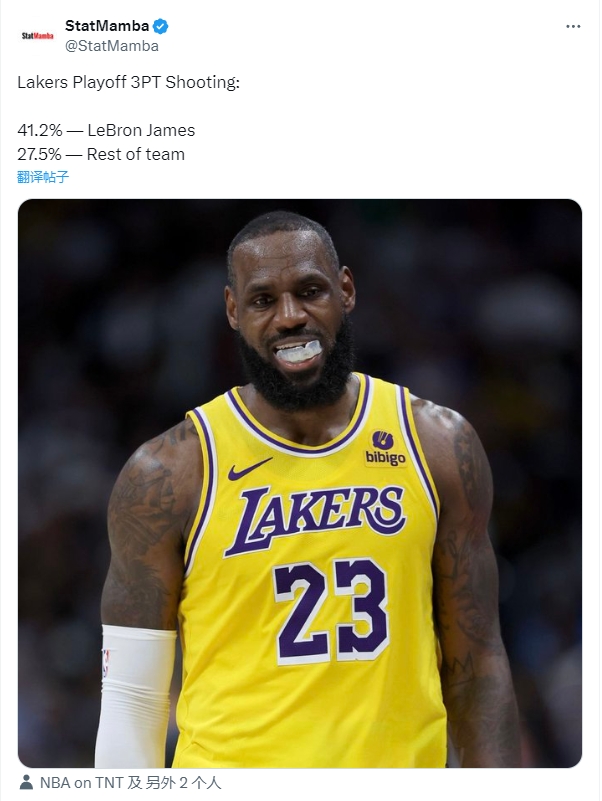Open the StatMamba display name link
The image size is (602, 801).
[x=105, y=26]
